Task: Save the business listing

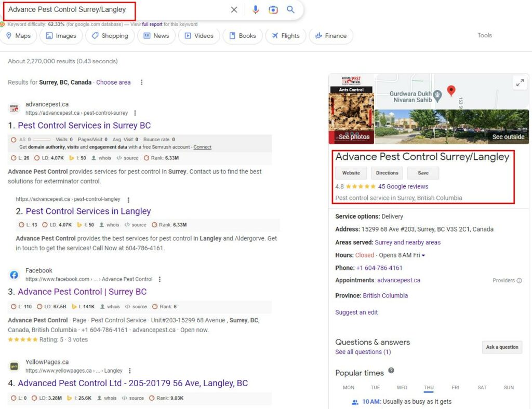Action: tap(423, 173)
